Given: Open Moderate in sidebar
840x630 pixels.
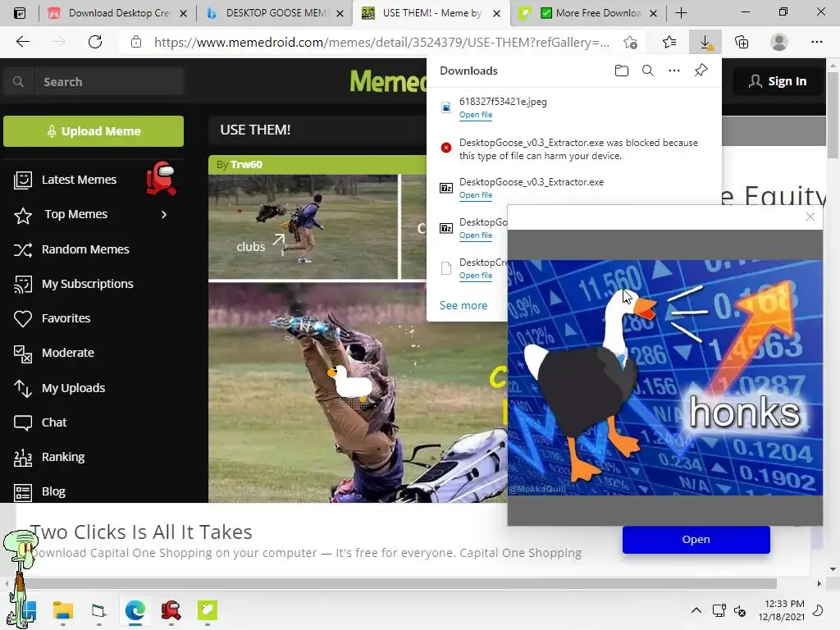Looking at the screenshot, I should coord(67,353).
